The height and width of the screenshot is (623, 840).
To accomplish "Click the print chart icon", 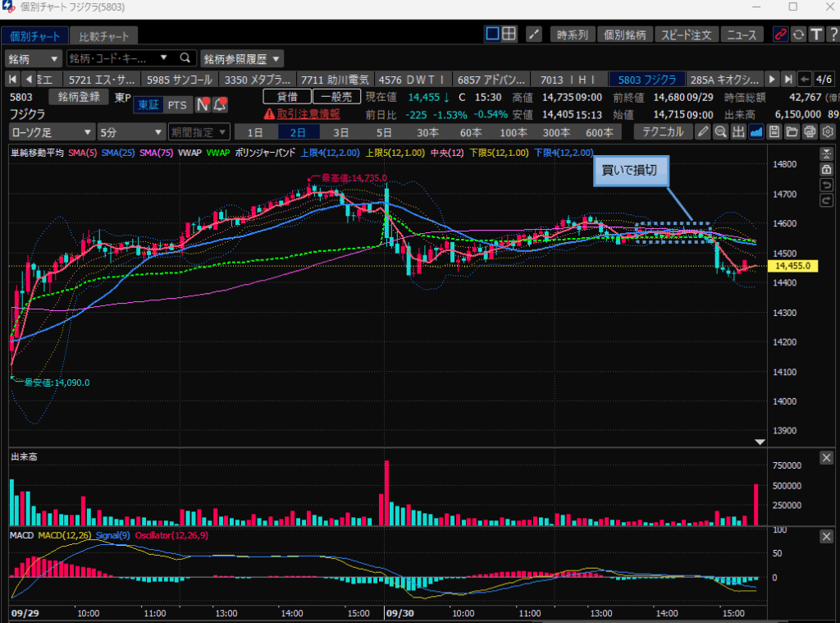I will [x=810, y=132].
